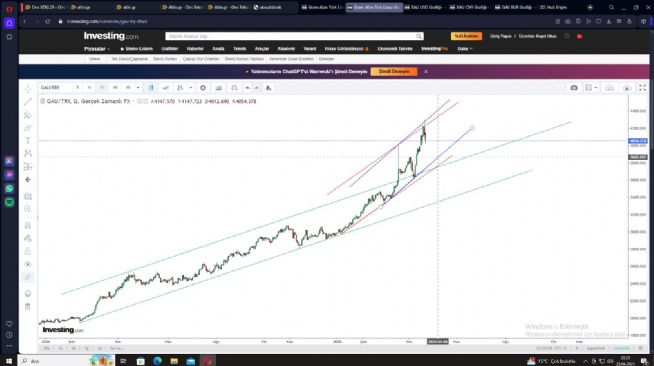Toggle the lock all drawings tool
The height and width of the screenshot is (366, 654).
point(28,251)
